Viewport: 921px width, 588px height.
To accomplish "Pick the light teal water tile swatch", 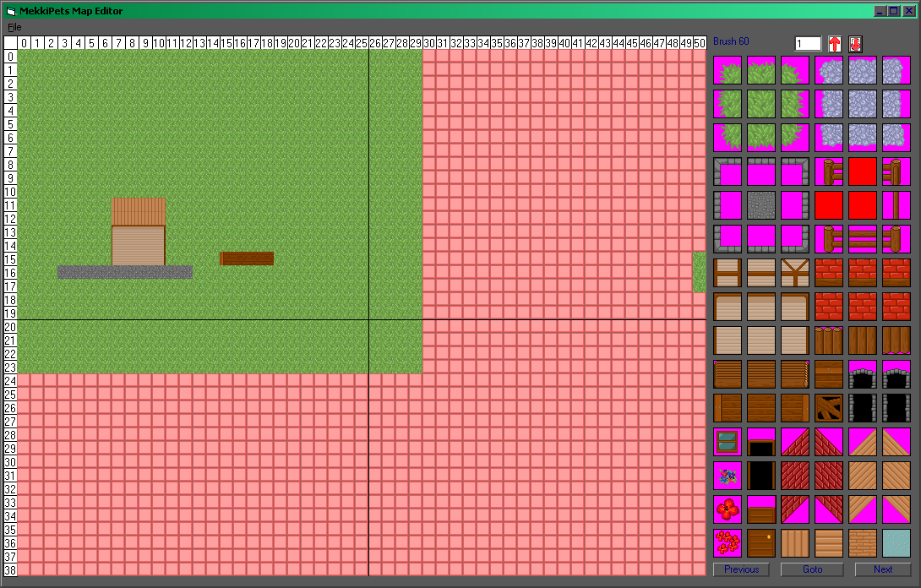I will click(x=896, y=543).
